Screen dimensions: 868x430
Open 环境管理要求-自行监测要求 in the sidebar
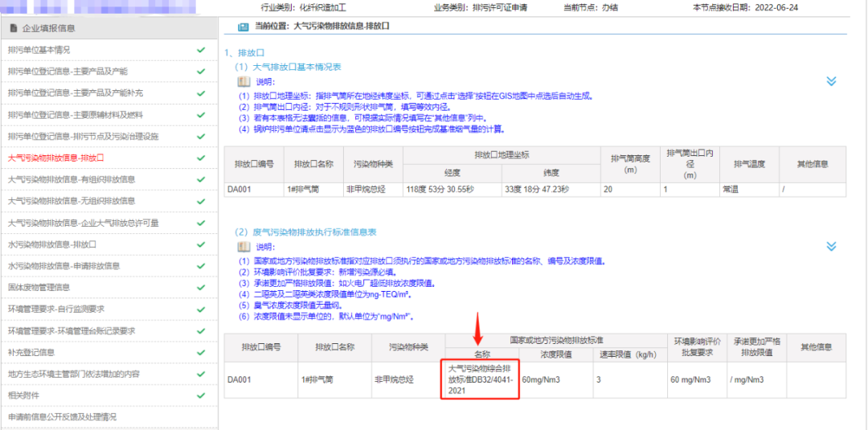[56, 309]
